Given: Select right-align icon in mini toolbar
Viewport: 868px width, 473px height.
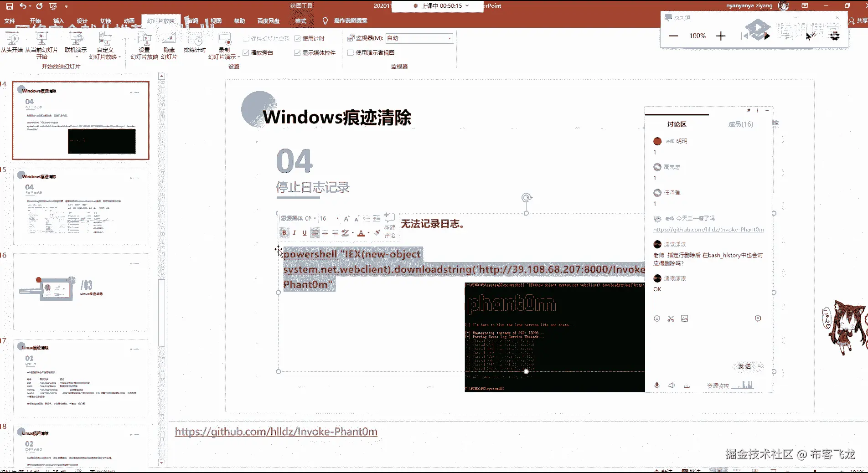Looking at the screenshot, I should coord(335,233).
